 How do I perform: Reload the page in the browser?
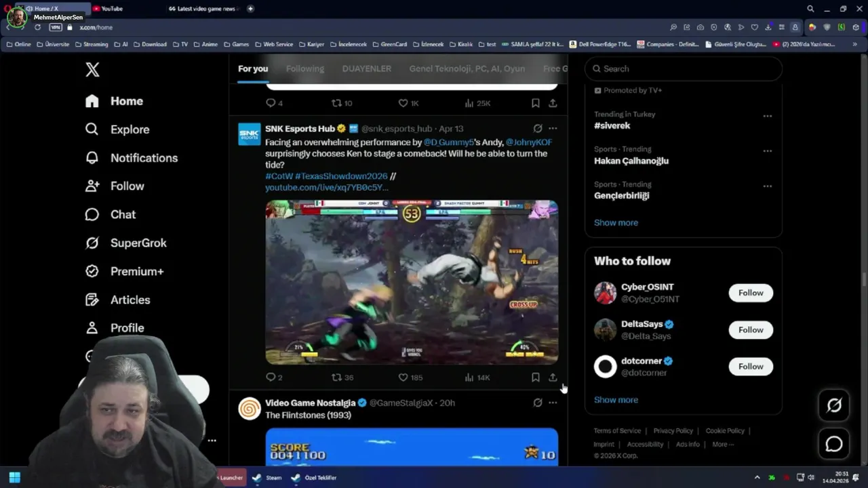[x=37, y=27]
